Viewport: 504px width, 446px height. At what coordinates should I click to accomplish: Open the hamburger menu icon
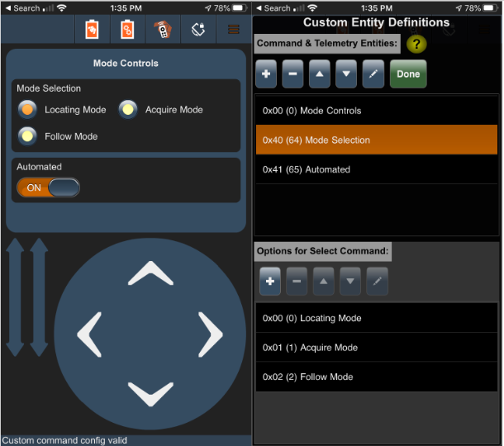click(x=234, y=30)
